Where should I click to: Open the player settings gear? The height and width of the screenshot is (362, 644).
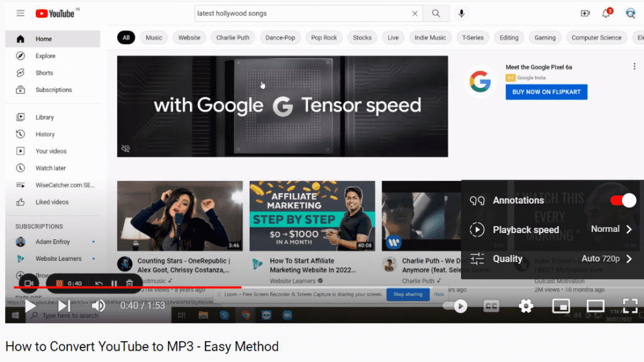coord(526,306)
